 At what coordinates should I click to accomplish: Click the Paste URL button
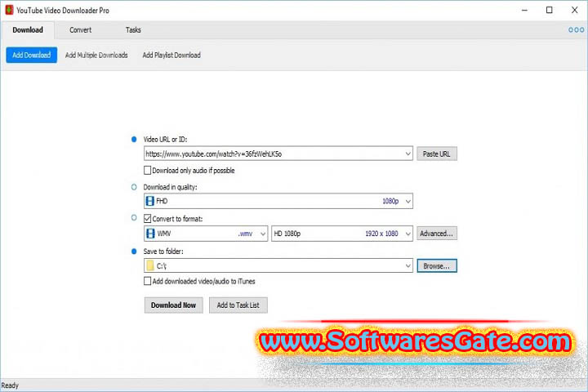pos(436,154)
